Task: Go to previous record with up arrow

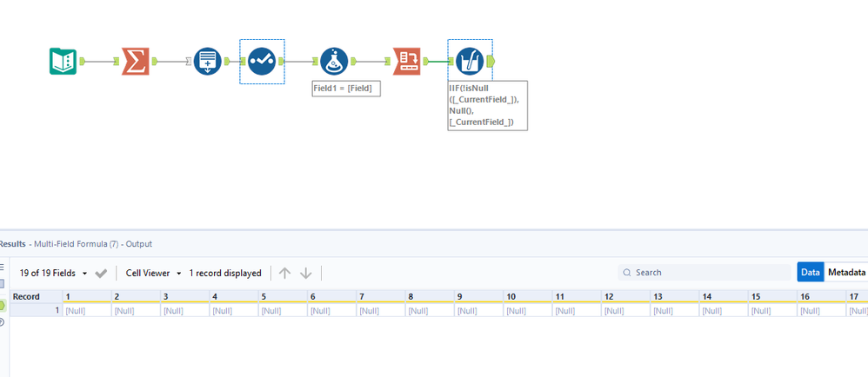Action: pos(284,273)
